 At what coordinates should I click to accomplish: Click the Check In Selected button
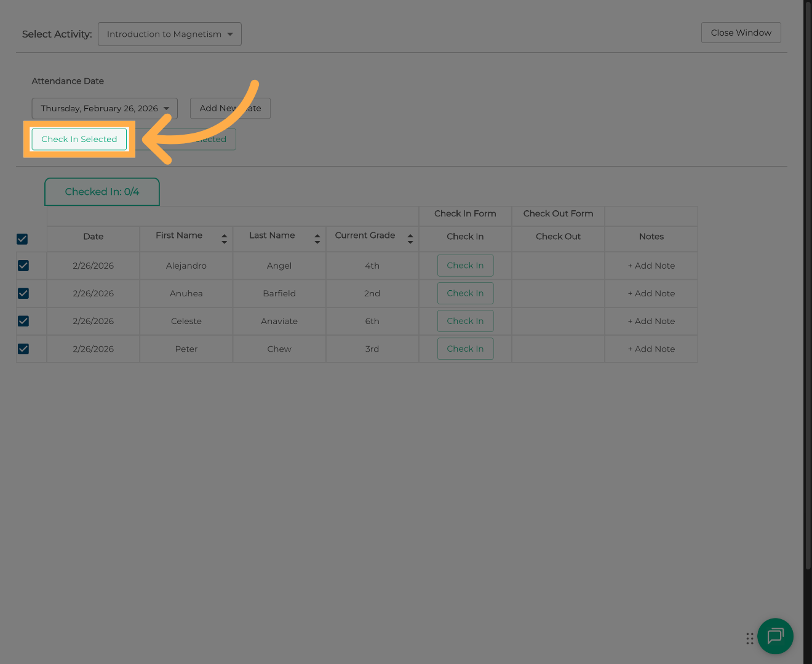click(79, 140)
